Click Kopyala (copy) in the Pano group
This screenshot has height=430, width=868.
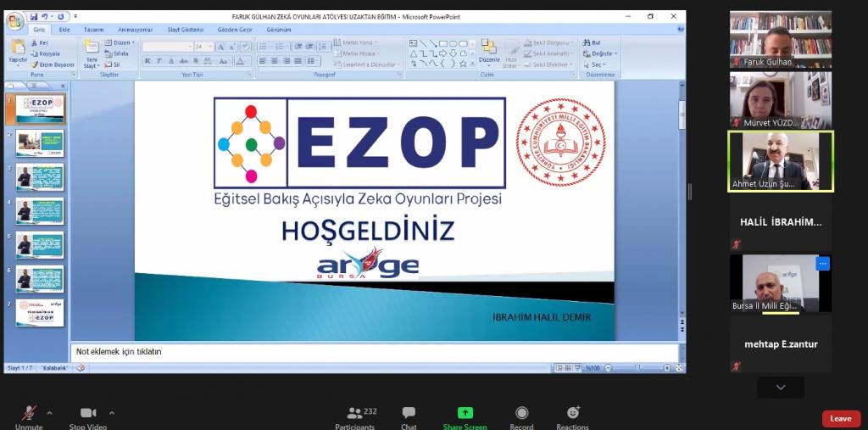click(46, 53)
